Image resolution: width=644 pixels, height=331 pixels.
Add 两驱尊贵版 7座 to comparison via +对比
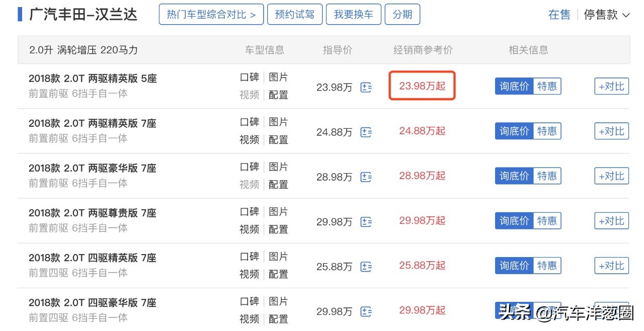[611, 220]
